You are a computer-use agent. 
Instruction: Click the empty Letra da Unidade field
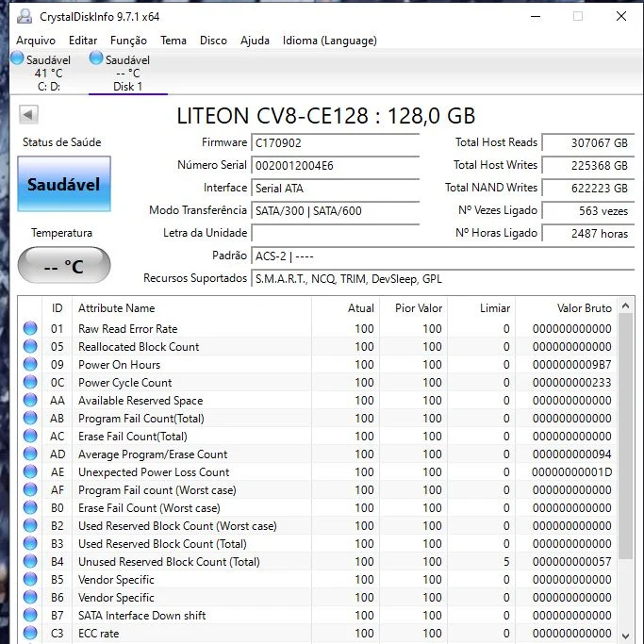click(x=335, y=233)
